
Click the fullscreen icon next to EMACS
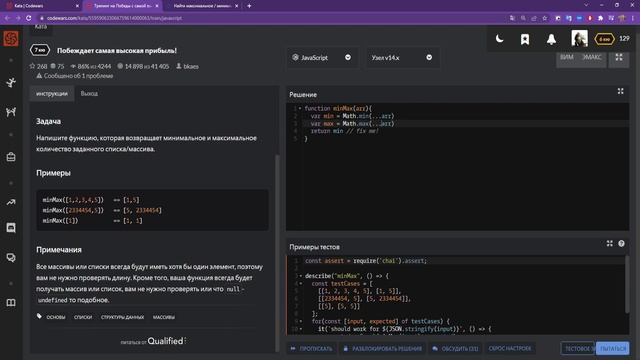619,58
